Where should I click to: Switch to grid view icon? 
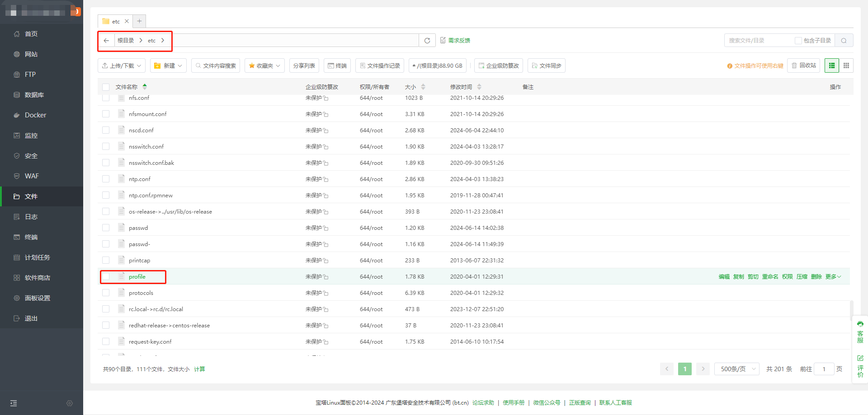click(x=846, y=65)
